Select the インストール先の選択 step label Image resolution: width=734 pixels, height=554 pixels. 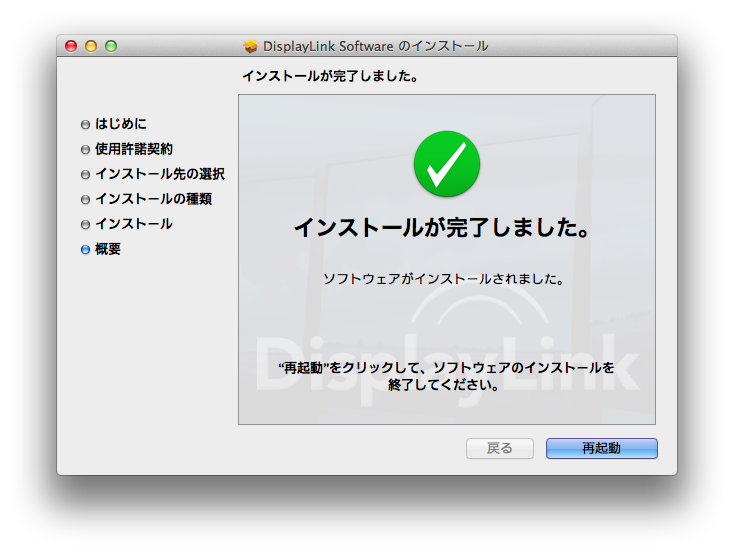(x=160, y=174)
